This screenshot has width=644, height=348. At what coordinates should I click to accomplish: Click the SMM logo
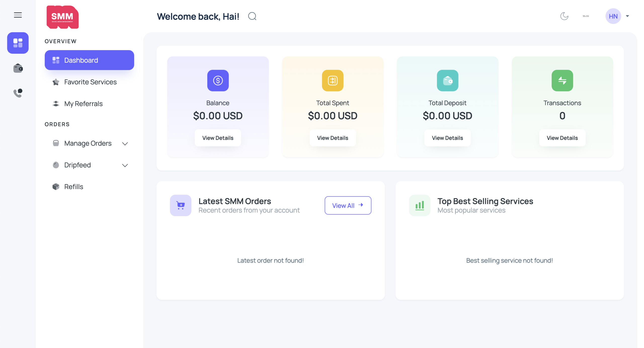point(62,17)
